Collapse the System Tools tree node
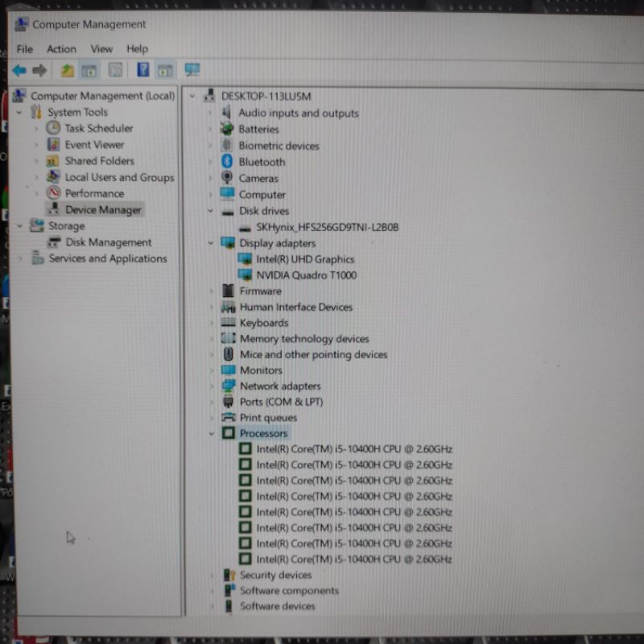The width and height of the screenshot is (644, 644). coord(20,113)
